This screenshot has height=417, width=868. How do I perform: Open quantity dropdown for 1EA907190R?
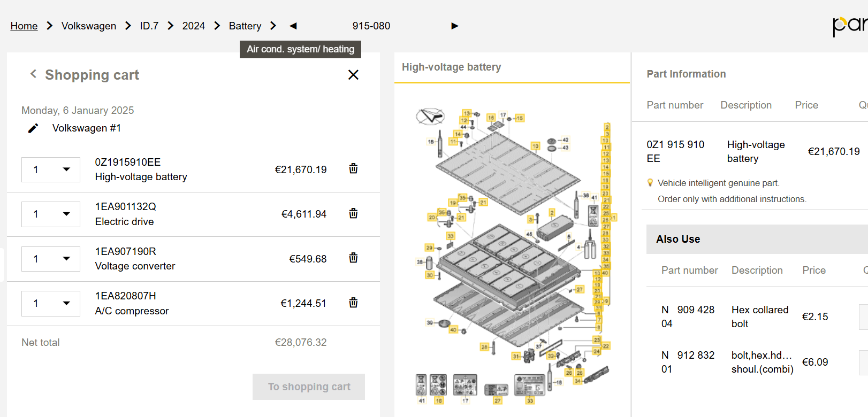51,259
